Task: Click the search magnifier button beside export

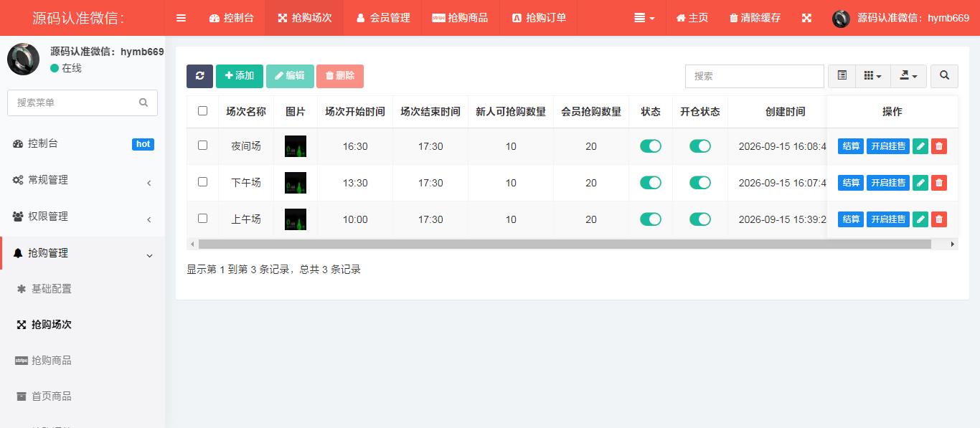Action: click(944, 76)
